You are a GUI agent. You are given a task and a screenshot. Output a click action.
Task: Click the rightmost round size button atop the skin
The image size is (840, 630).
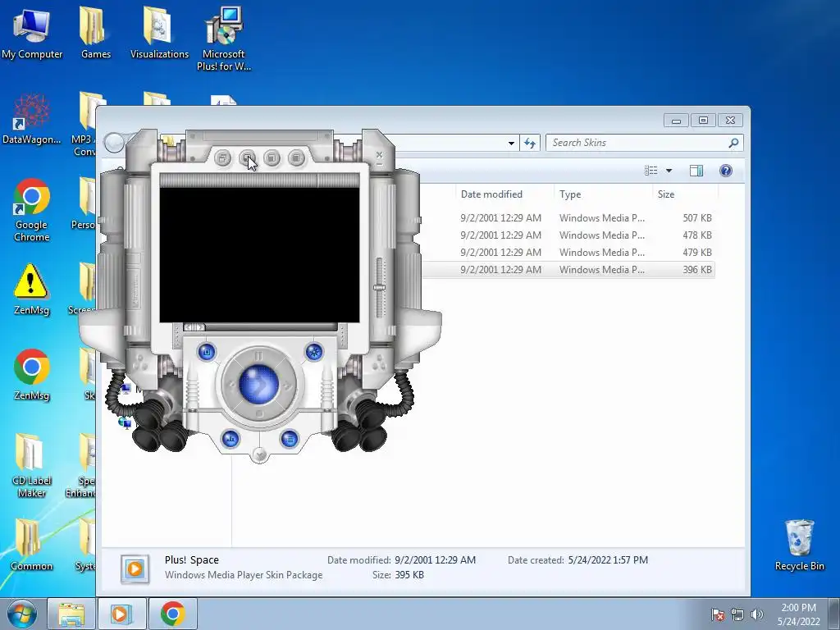tap(296, 157)
